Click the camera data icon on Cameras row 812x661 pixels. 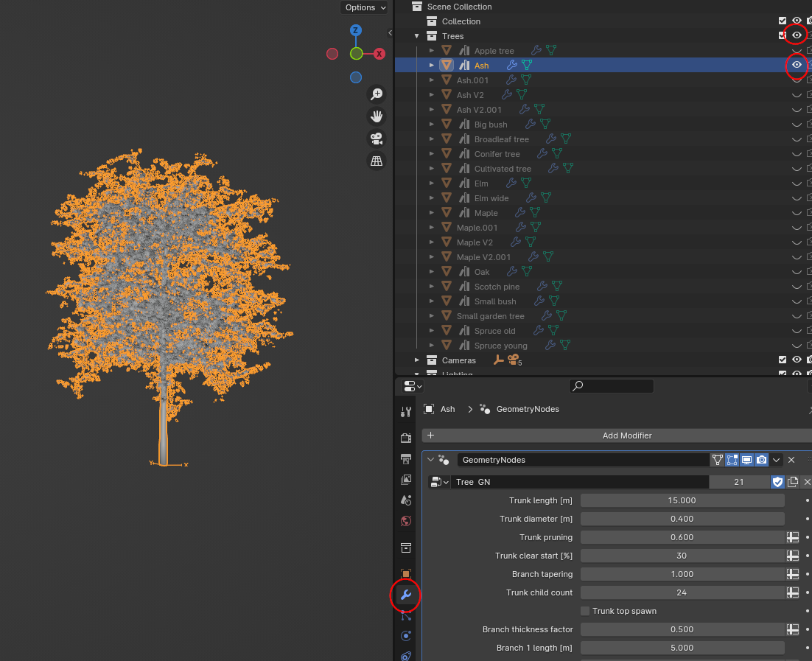pyautogui.click(x=513, y=360)
